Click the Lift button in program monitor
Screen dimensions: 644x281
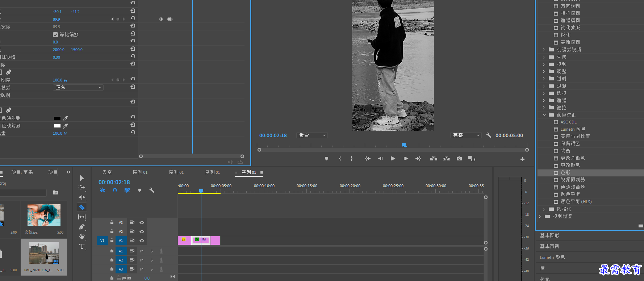point(434,159)
